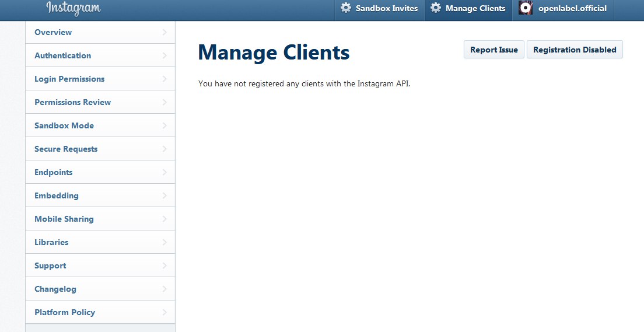Open the openlabel.official account menu

(563, 10)
